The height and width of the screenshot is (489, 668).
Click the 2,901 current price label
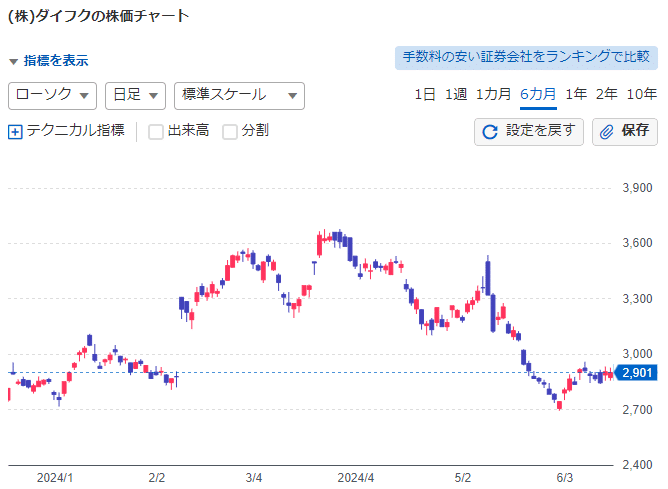[636, 373]
